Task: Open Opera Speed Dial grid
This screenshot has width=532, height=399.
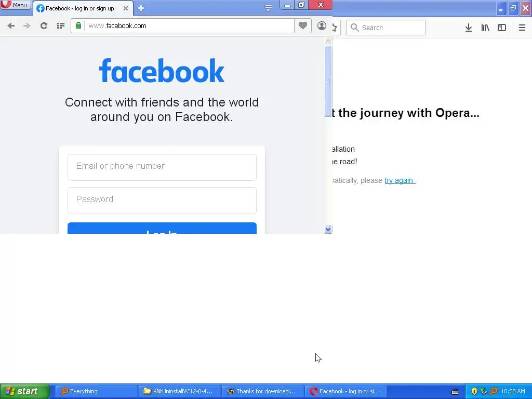Action: pos(61,26)
